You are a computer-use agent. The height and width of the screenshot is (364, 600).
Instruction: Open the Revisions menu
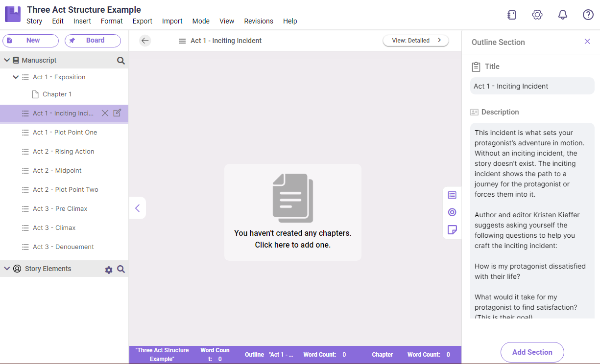[259, 21]
